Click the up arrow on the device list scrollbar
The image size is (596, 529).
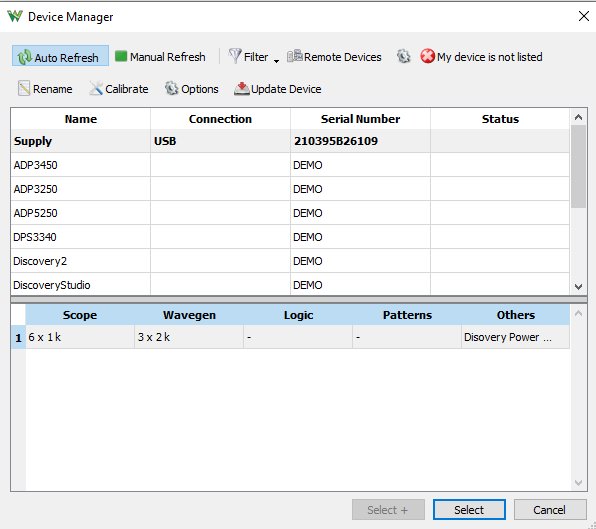point(579,117)
